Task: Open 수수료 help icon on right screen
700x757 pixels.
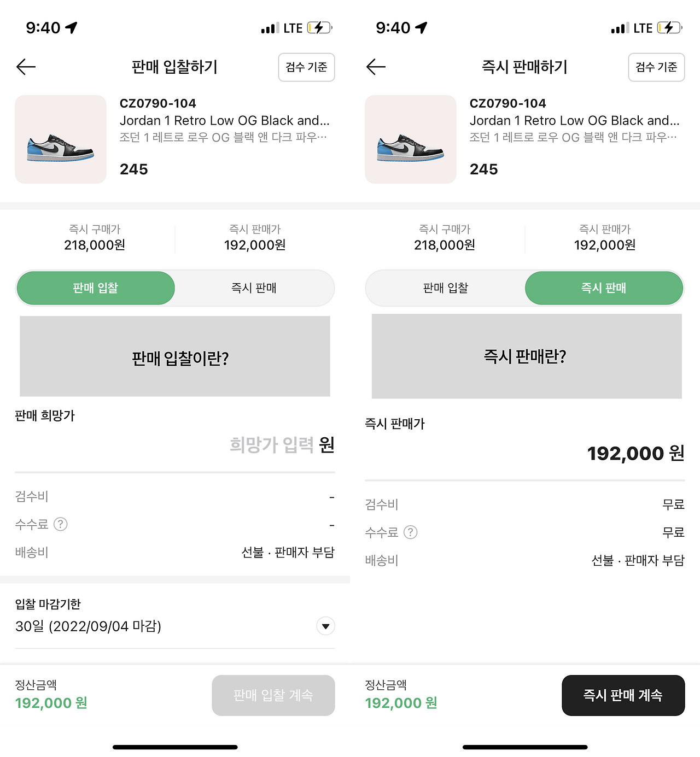Action: (410, 532)
